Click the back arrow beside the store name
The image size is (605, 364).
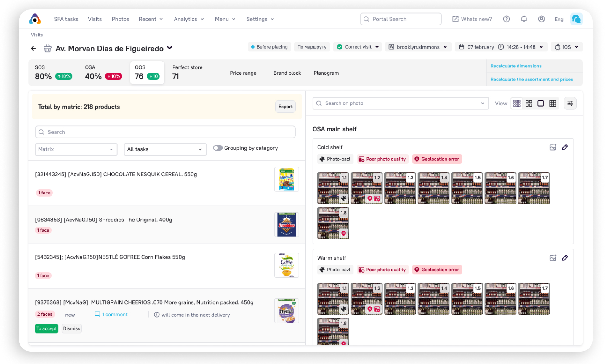[x=33, y=48]
